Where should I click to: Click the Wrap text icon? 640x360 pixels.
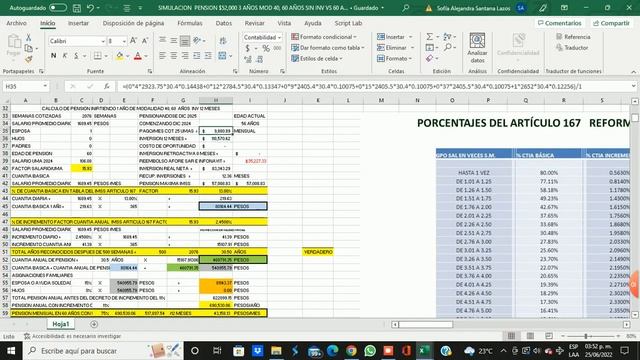[223, 41]
